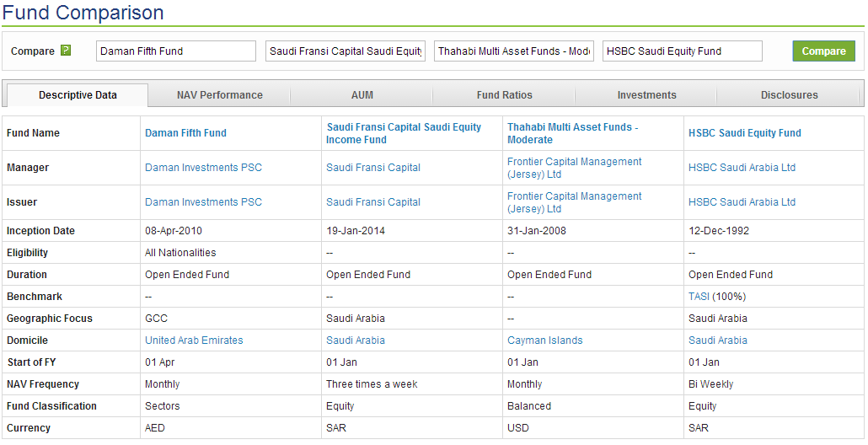Click the Three times a week NAV frequency
868x445 pixels.
click(x=372, y=384)
